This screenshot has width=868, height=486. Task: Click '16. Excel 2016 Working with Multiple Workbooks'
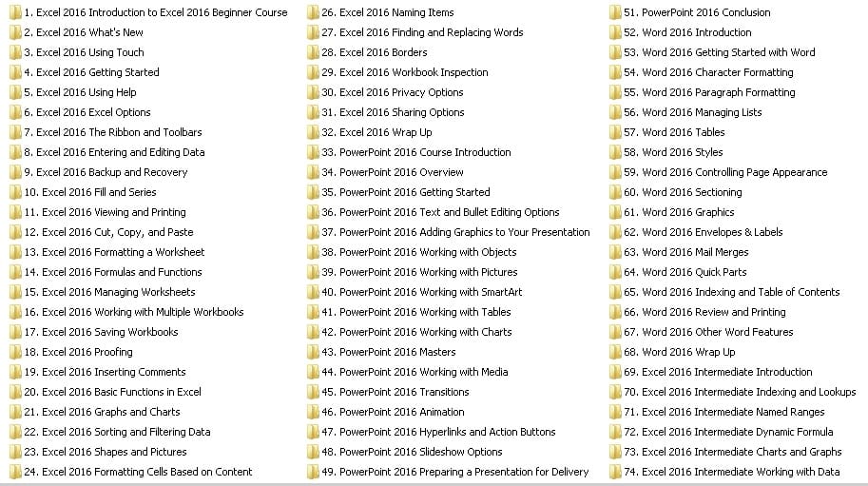[x=133, y=312]
